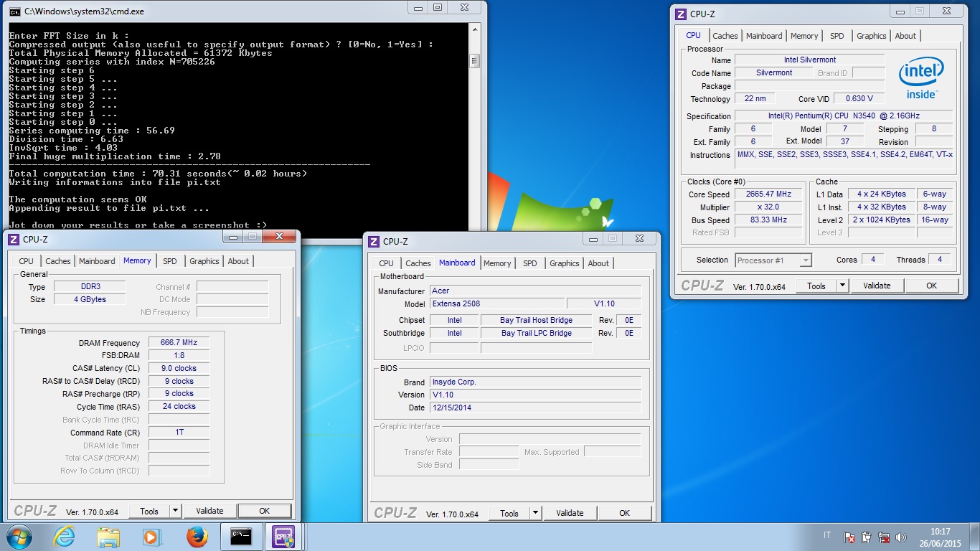Open clock showing 10:17 26/06/2015
This screenshot has height=551, width=980.
pos(940,537)
